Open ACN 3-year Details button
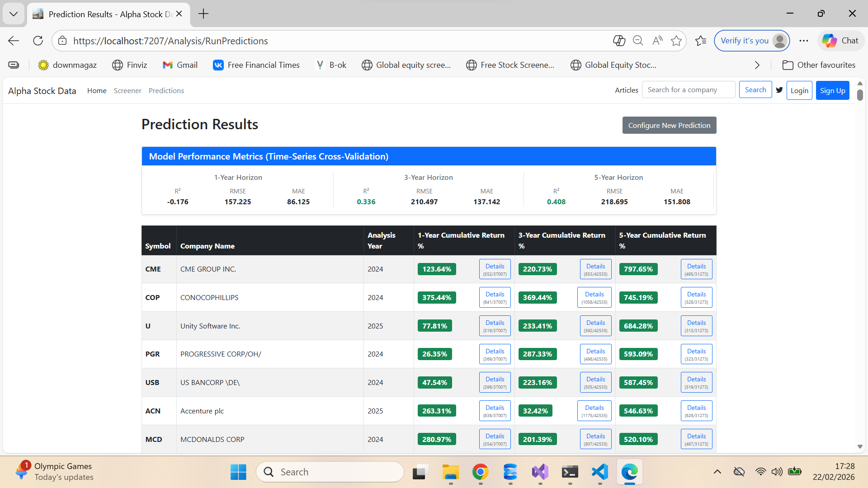This screenshot has height=488, width=868. tap(594, 411)
